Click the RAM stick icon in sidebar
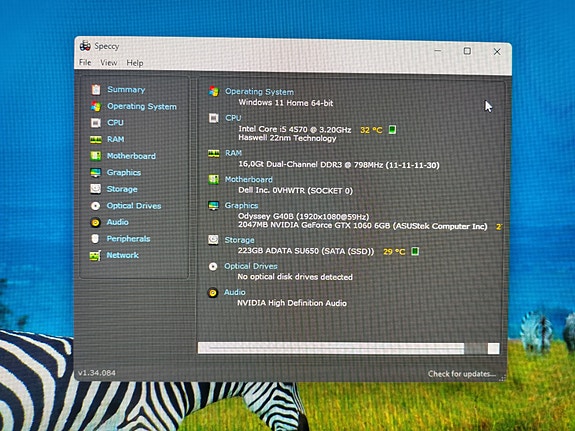The height and width of the screenshot is (431, 575). pyautogui.click(x=96, y=139)
